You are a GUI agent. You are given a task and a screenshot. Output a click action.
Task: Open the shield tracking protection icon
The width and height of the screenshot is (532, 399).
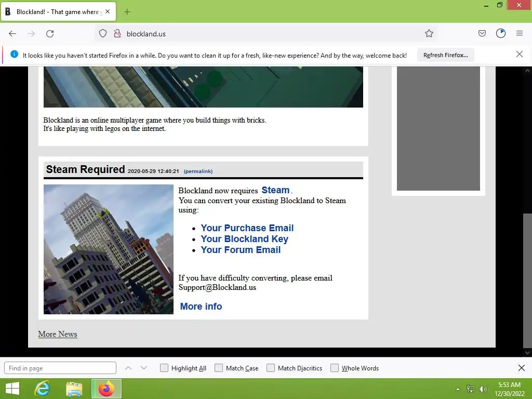[103, 34]
